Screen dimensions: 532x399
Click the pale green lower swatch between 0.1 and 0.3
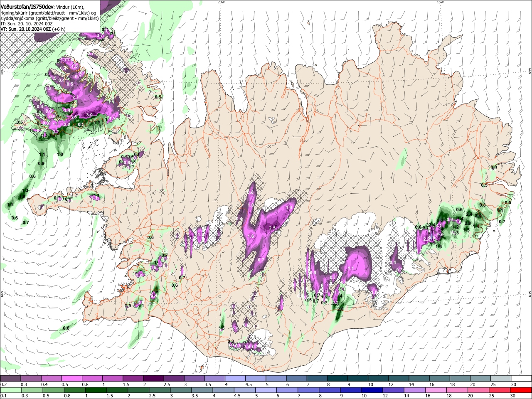[x=11, y=390]
